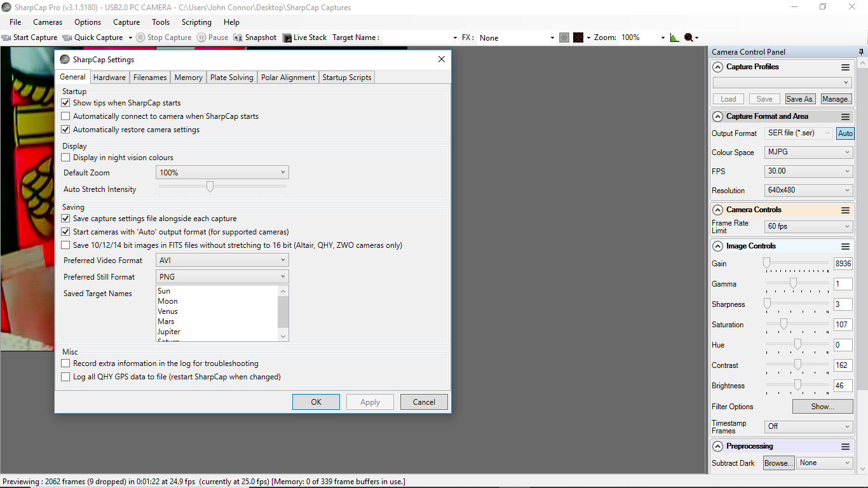The width and height of the screenshot is (868, 488).
Task: Open the Preferred Video Format dropdown
Action: [x=222, y=260]
